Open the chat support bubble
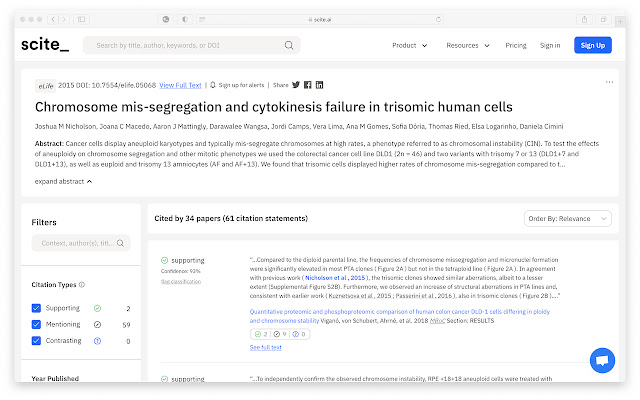The image size is (640, 400). tap(602, 360)
